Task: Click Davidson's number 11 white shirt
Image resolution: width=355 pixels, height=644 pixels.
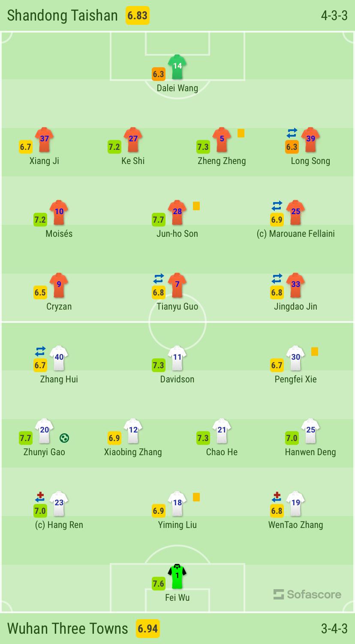Action: coord(177,358)
